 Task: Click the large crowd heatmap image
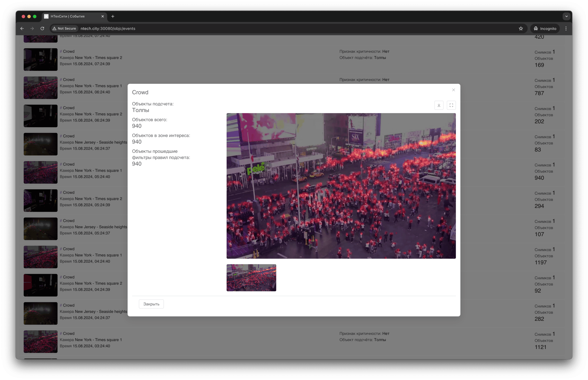pos(341,186)
